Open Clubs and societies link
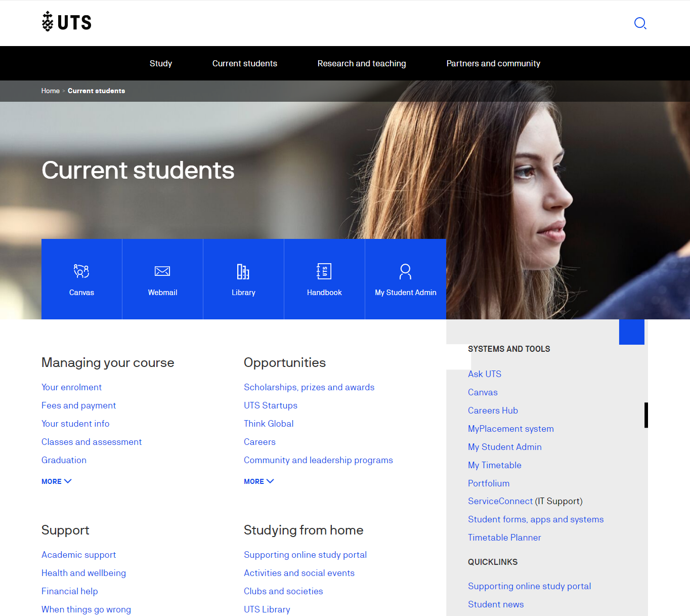The width and height of the screenshot is (690, 616). 283,591
